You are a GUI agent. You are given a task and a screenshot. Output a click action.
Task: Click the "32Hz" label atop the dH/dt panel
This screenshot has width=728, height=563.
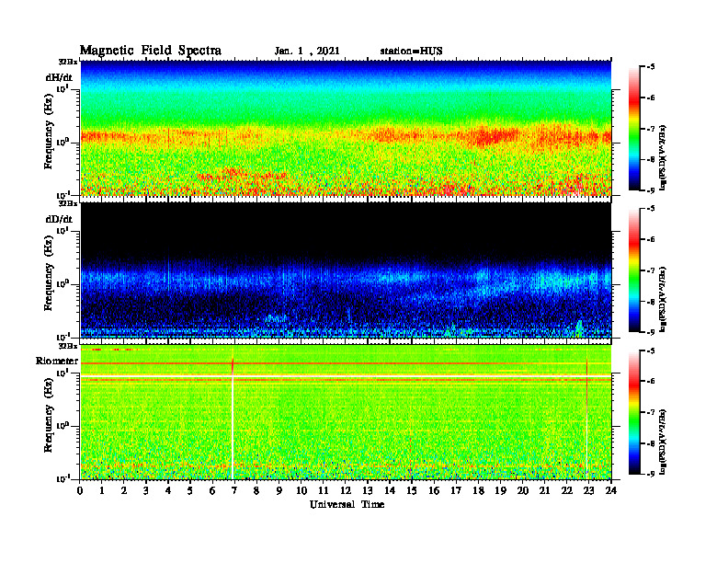[67, 62]
